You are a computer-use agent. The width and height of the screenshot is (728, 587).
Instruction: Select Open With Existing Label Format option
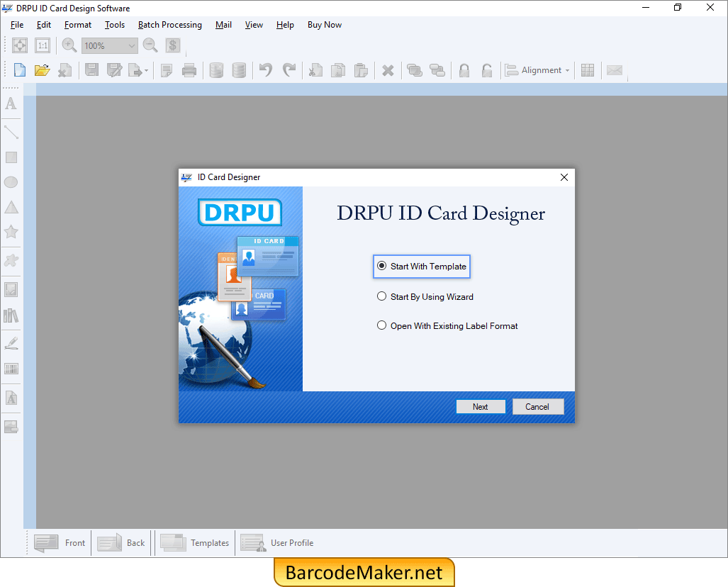tap(447, 326)
